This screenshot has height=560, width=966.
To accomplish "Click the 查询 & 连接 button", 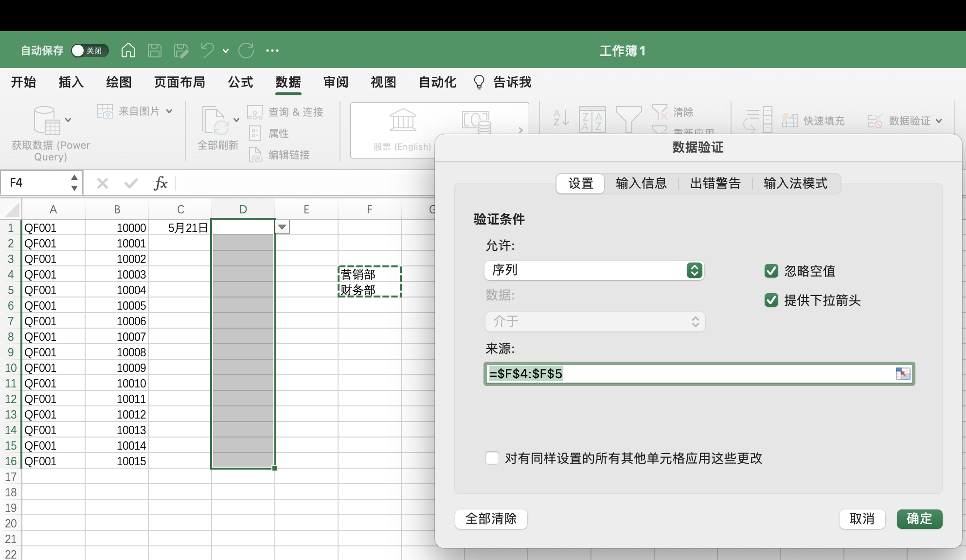I will [285, 112].
